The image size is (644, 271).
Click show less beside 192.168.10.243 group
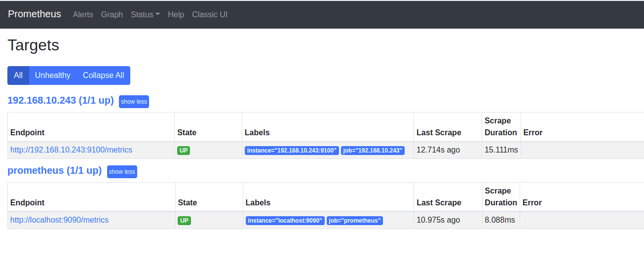pos(134,102)
